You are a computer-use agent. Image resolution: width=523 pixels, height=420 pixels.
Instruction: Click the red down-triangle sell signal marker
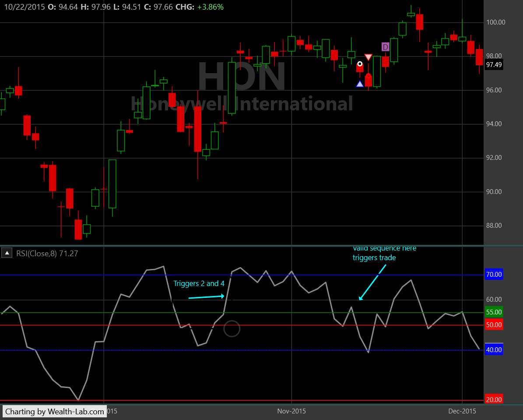click(x=368, y=57)
